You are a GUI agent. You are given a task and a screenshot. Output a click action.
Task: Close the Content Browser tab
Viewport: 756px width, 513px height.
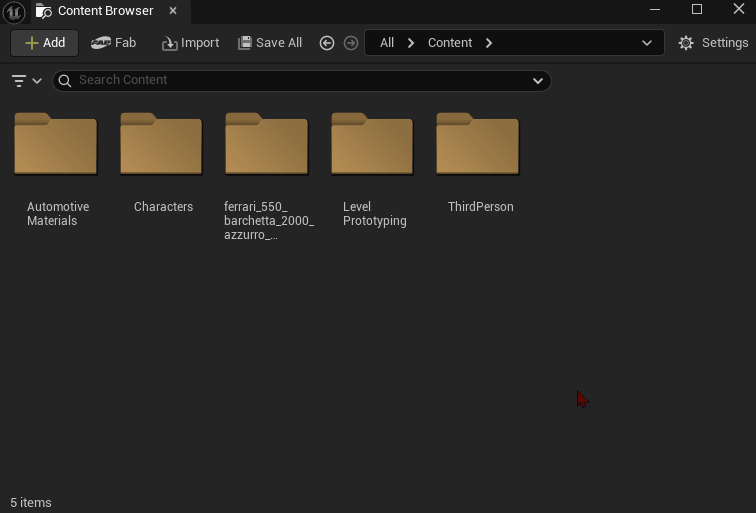[x=173, y=11]
